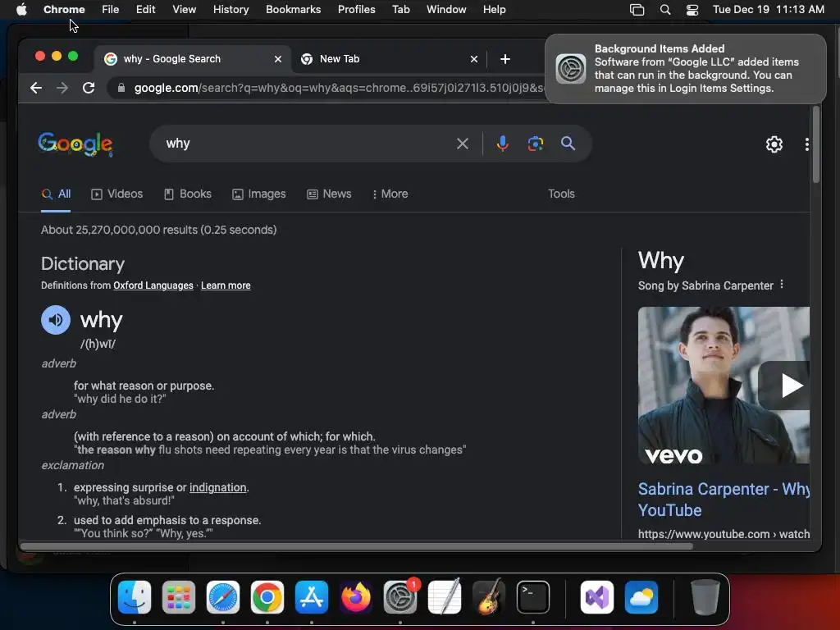Screen dimensions: 840x630
Task: Open the Trash in the dock
Action: click(x=705, y=597)
